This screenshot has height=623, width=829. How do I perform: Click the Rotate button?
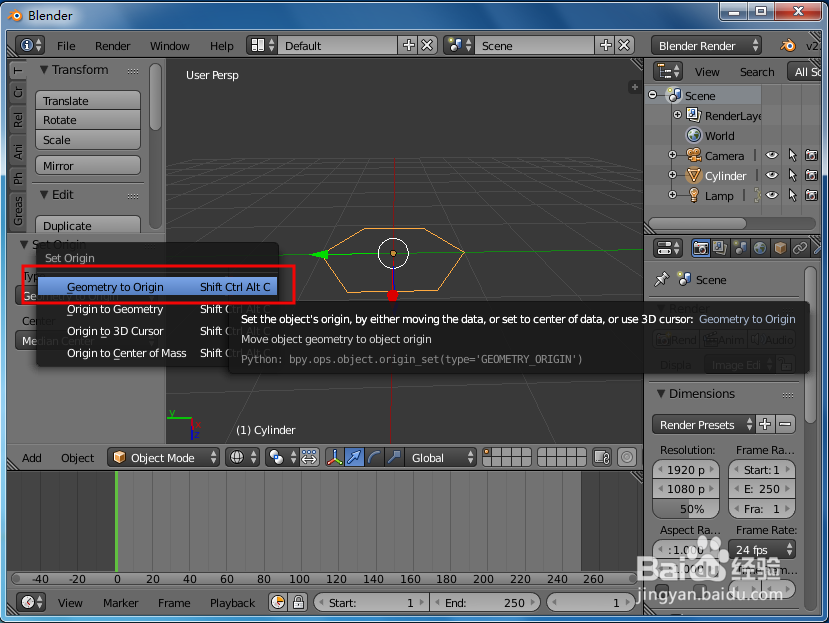88,120
